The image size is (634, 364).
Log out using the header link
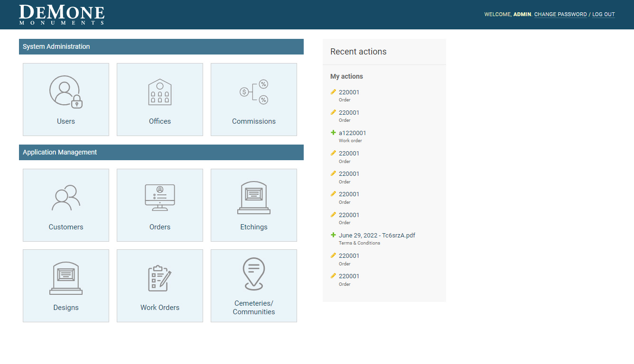[x=603, y=15]
